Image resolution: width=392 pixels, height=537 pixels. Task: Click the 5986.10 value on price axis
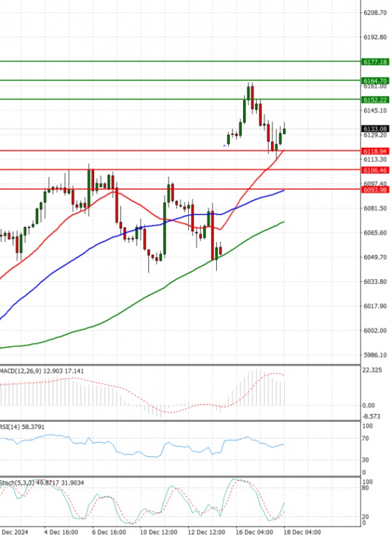pyautogui.click(x=374, y=355)
